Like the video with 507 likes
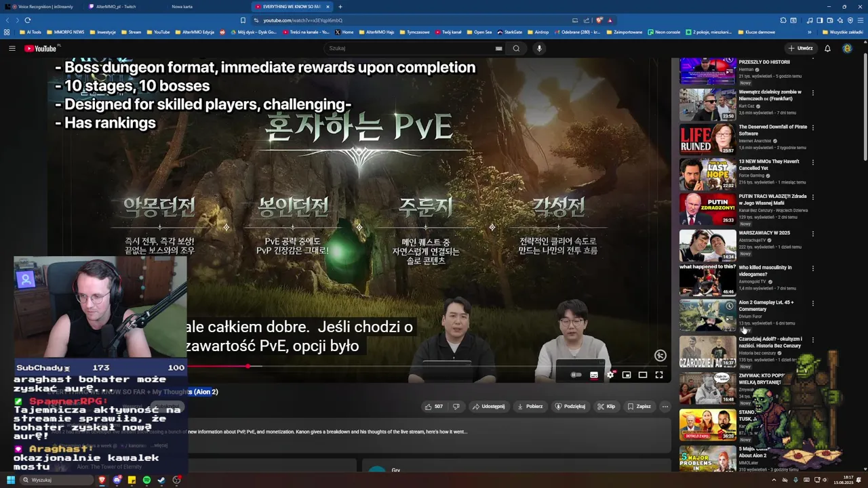Screen dimensions: 868x488 (434, 407)
